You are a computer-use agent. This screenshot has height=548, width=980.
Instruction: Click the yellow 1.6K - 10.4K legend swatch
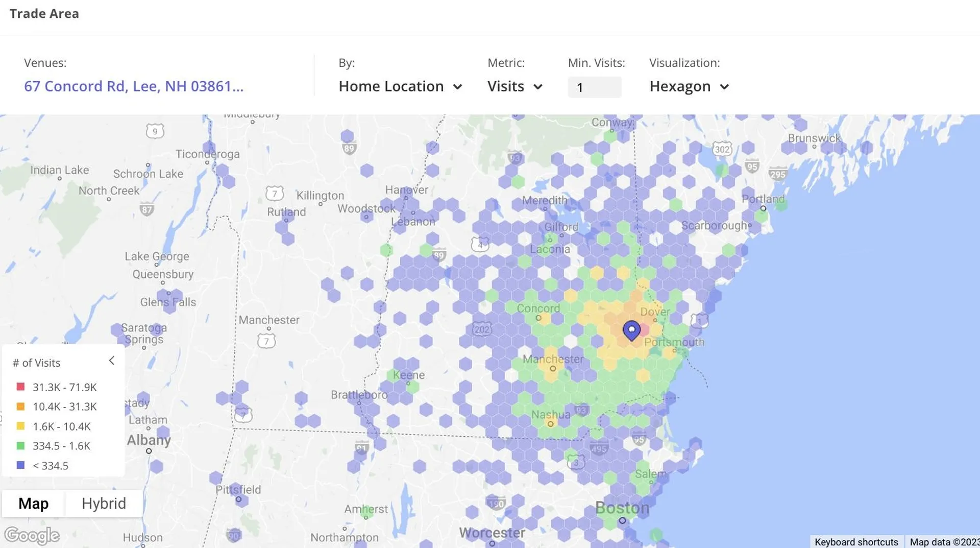[20, 426]
